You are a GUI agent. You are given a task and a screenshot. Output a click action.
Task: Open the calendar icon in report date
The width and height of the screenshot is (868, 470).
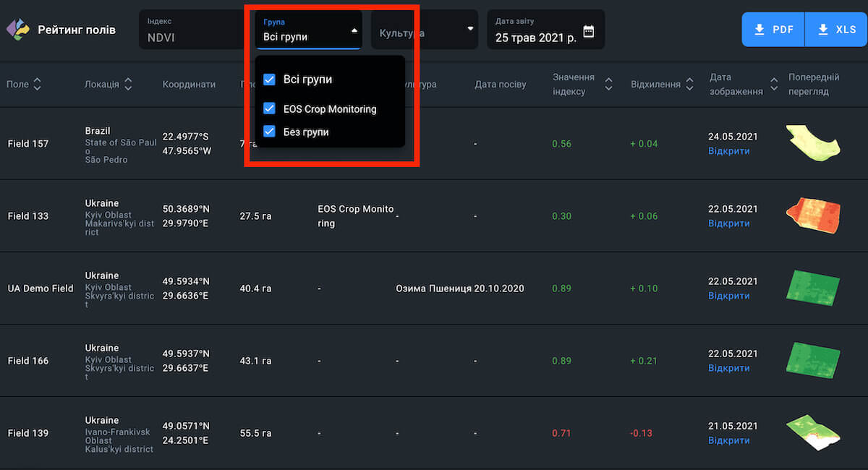(588, 31)
